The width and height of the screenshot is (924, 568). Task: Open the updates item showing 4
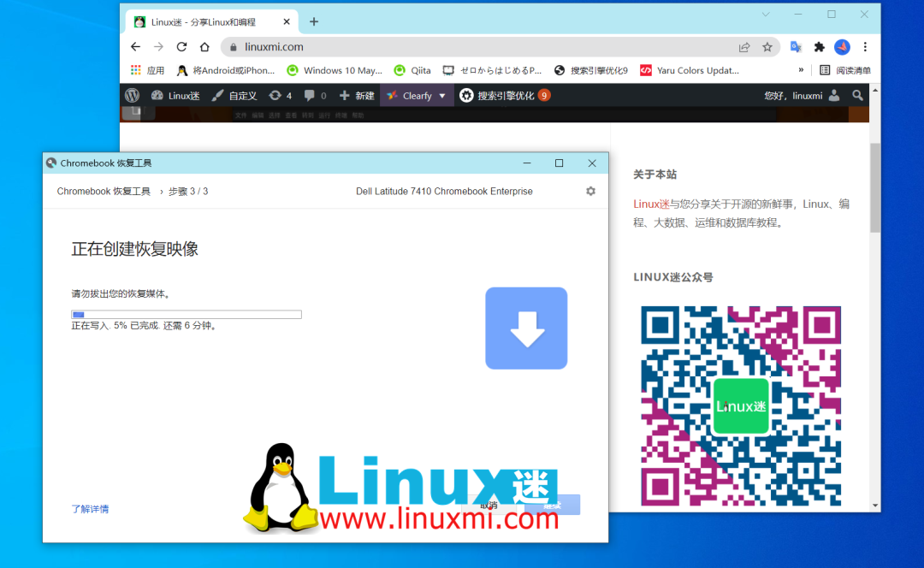point(281,96)
